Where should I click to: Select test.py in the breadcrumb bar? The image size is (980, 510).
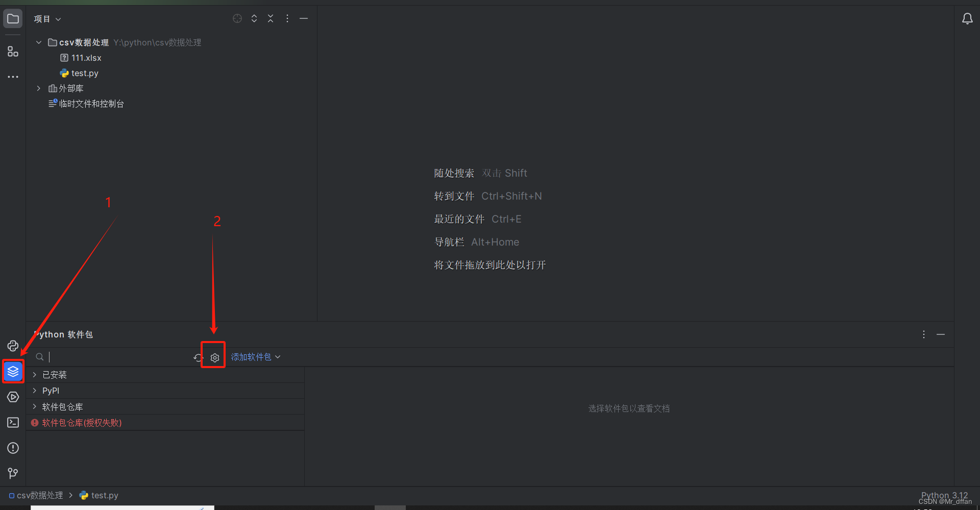[104, 495]
